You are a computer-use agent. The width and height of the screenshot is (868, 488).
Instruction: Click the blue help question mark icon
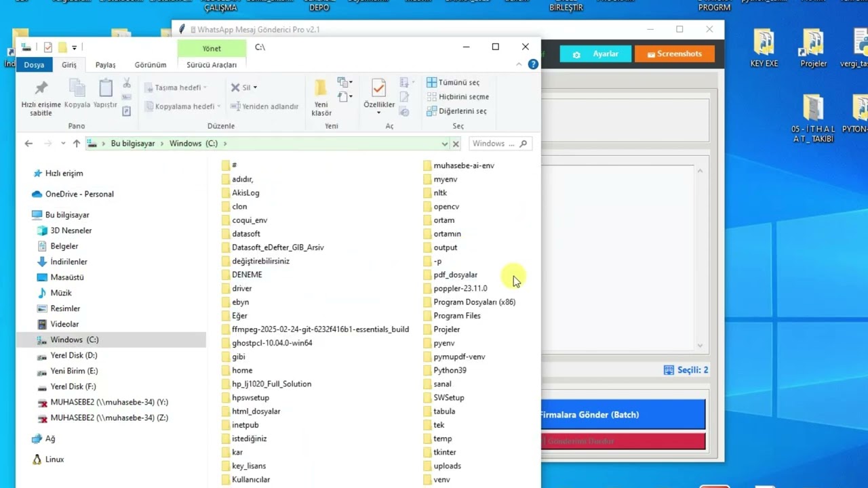(x=533, y=64)
